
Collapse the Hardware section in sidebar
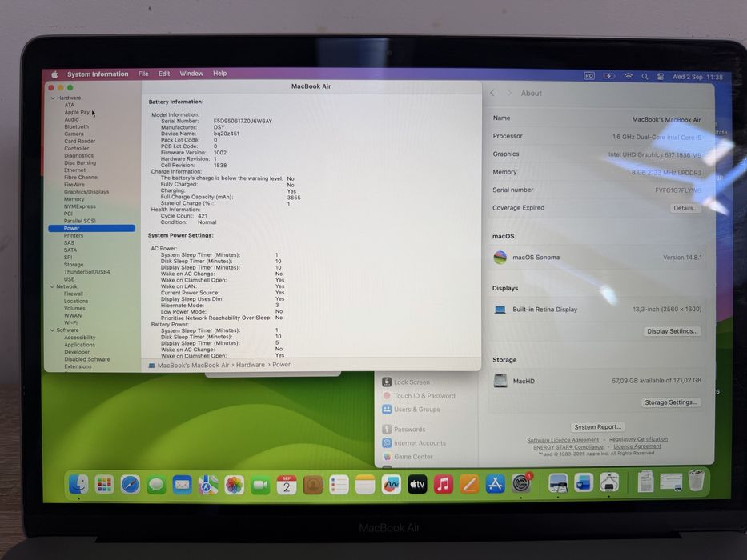[x=52, y=98]
